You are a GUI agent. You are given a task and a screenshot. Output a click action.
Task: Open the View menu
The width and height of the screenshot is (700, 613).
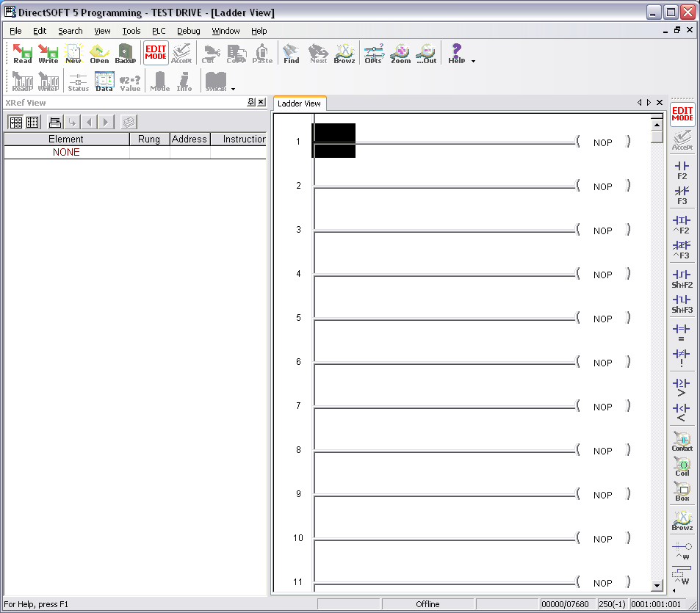(102, 31)
